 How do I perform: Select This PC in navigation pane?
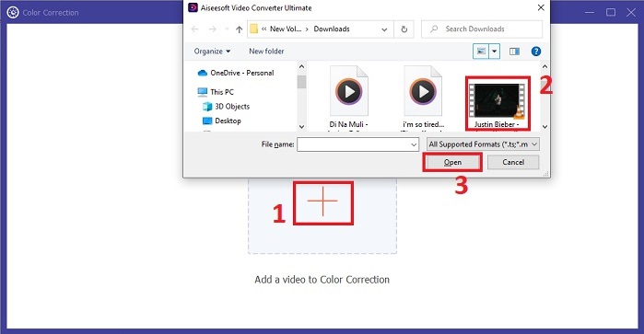216,92
